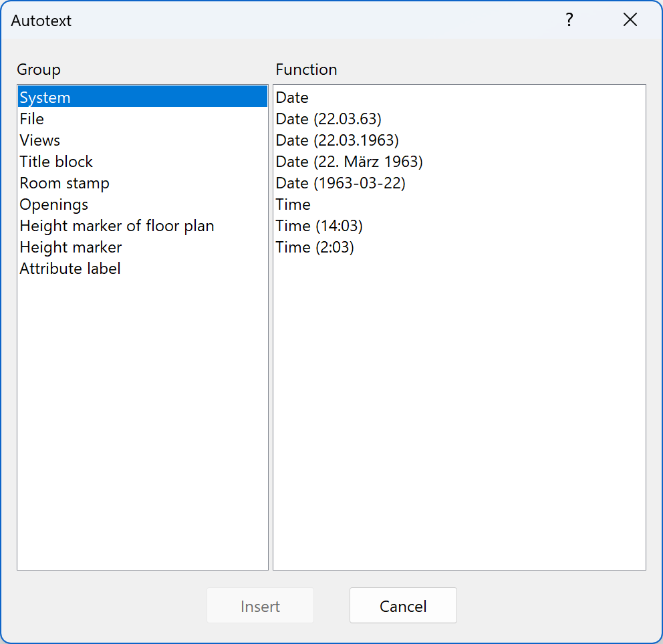The width and height of the screenshot is (663, 644).
Task: Choose the plain Time function
Action: (x=293, y=204)
